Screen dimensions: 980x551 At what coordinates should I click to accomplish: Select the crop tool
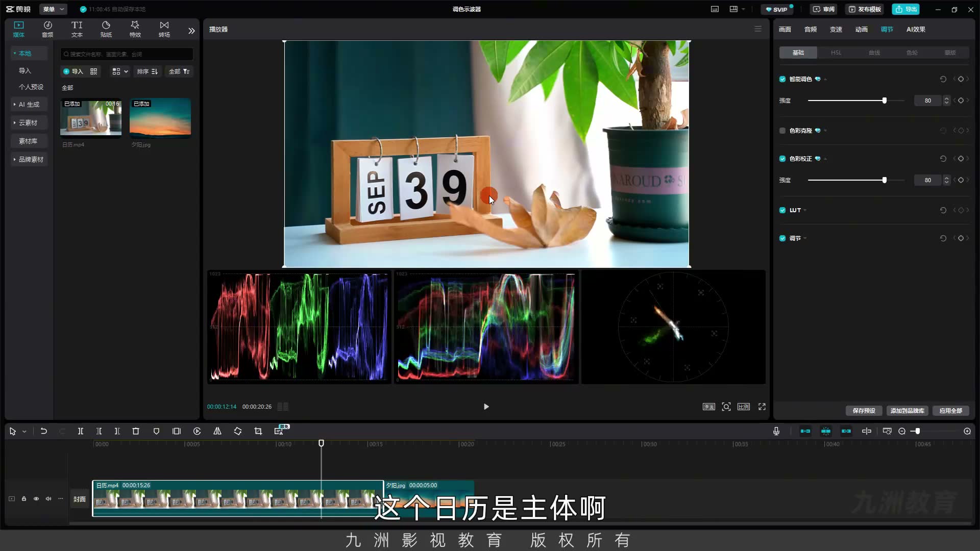(x=258, y=431)
